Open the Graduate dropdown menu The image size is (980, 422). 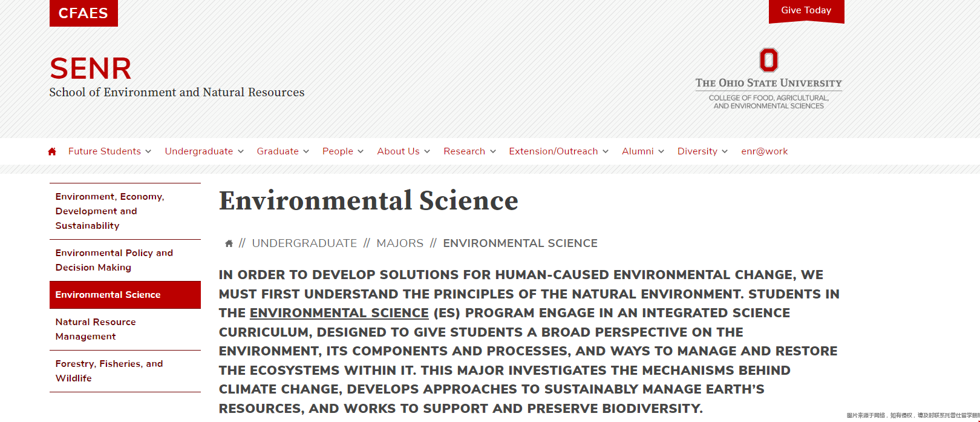click(283, 151)
